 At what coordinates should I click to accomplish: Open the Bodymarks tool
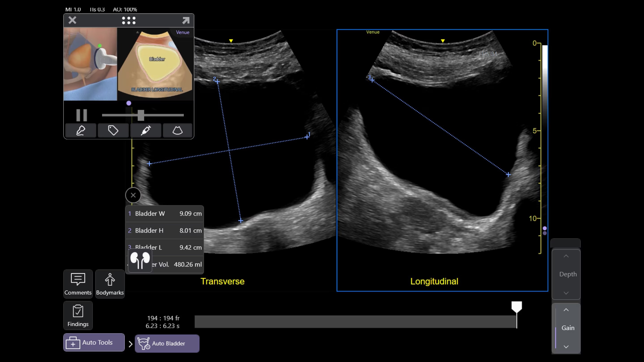(x=110, y=284)
